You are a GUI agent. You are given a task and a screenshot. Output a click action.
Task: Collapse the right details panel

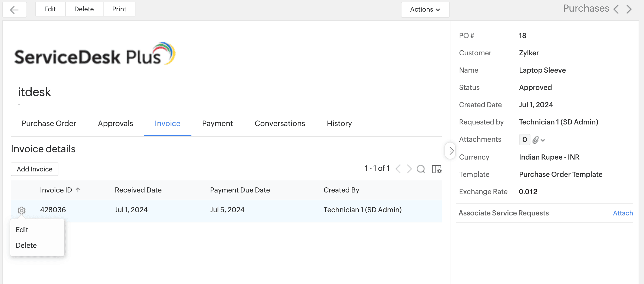pos(451,151)
